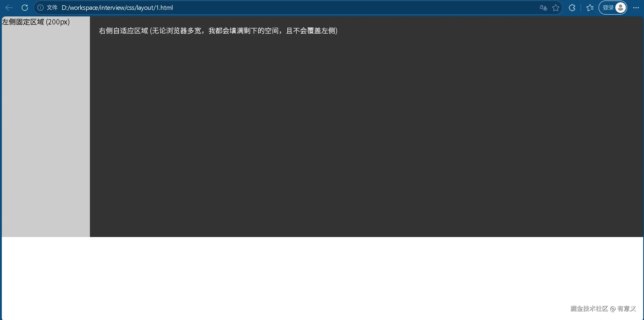Click the 右侧自适应区域 text line

coord(218,31)
